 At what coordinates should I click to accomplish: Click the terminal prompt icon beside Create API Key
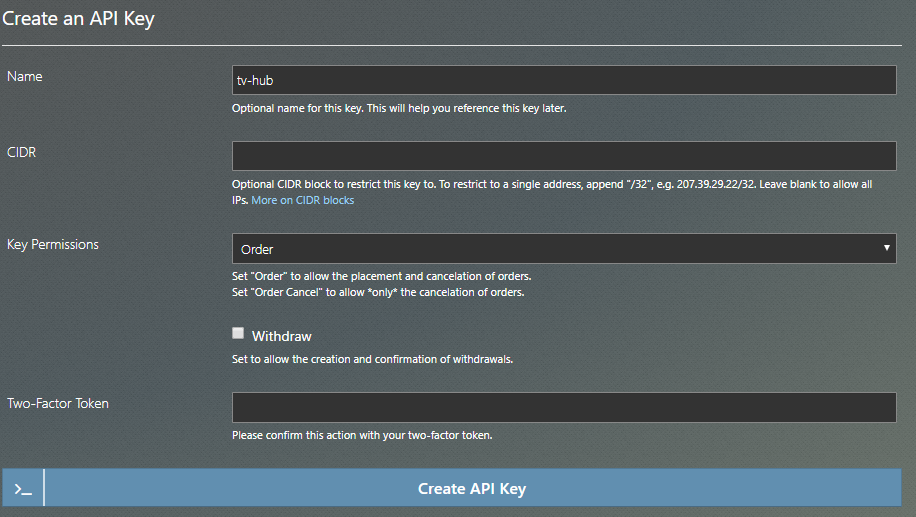coord(23,489)
